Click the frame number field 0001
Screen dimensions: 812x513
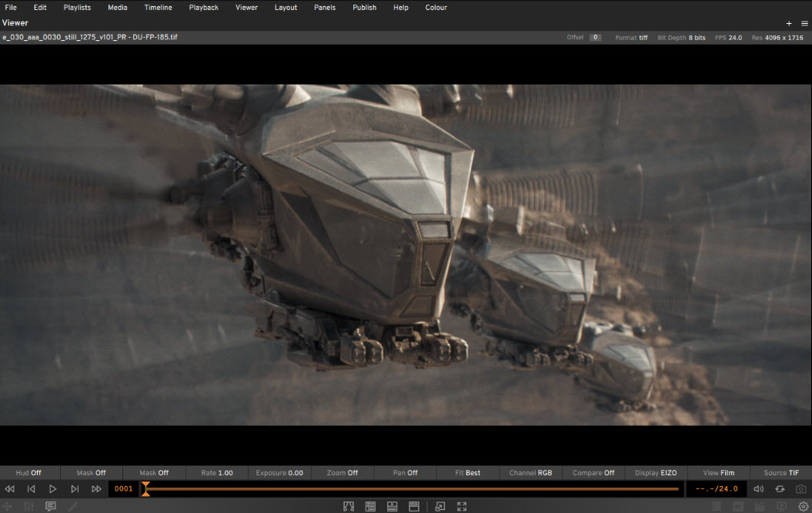(x=124, y=489)
